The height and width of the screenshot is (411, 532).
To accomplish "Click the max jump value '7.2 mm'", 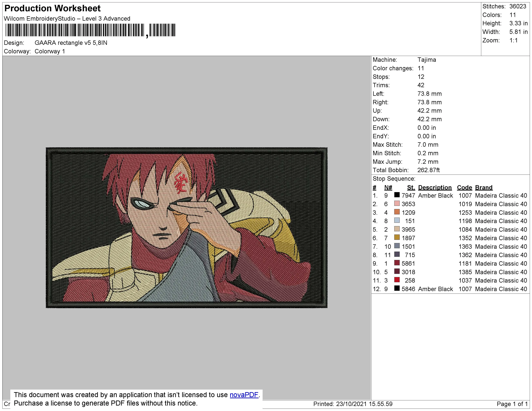I will (428, 162).
